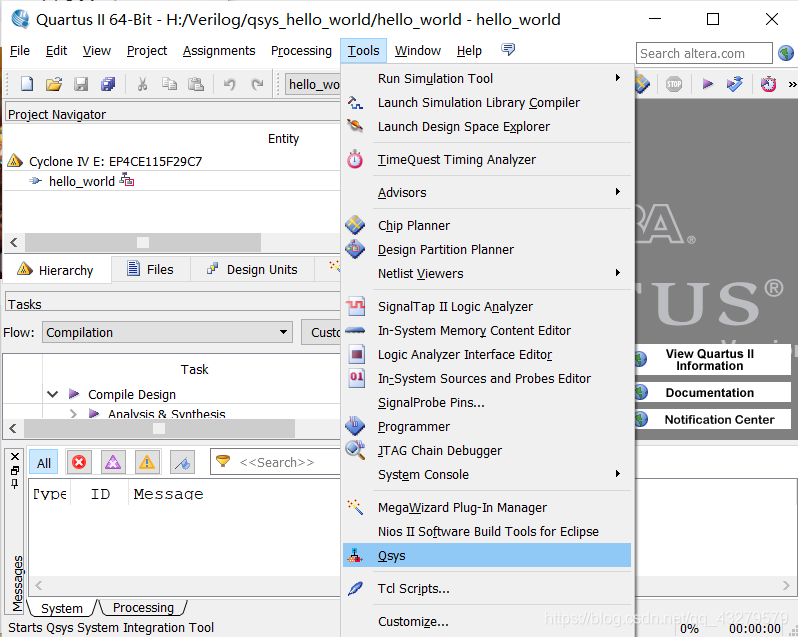Click the New file toolbar icon
The height and width of the screenshot is (637, 798).
(x=27, y=83)
